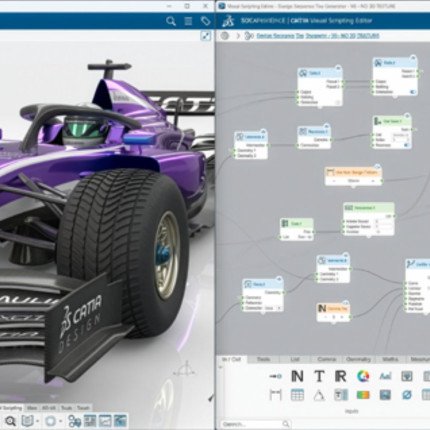Select the text panel input icon
Image resolution: width=430 pixels, height=430 pixels.
coord(341,395)
